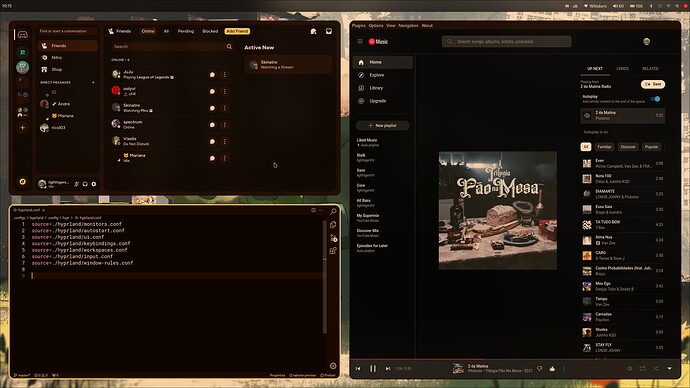Like the song with thumbs up
This screenshot has width=690, height=388.
pyautogui.click(x=552, y=369)
